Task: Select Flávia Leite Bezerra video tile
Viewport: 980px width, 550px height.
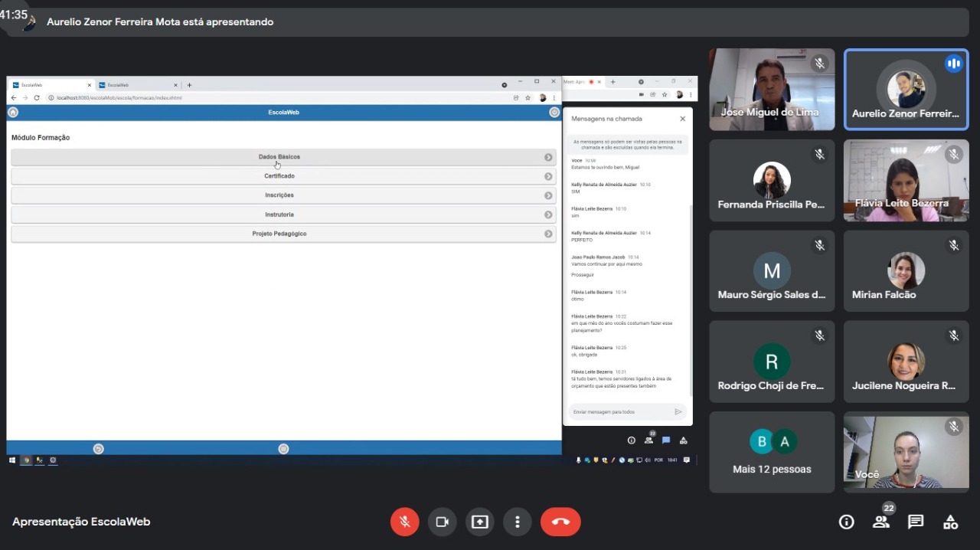Action: 906,180
